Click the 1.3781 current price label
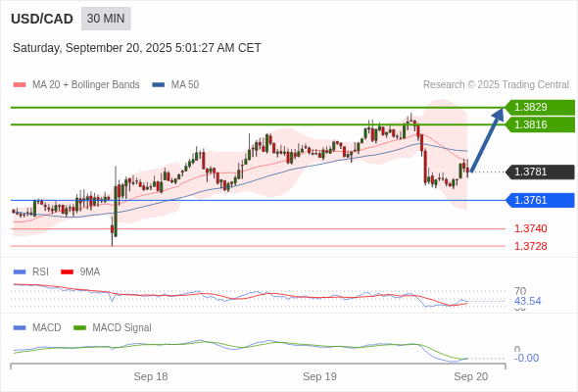 tap(540, 171)
